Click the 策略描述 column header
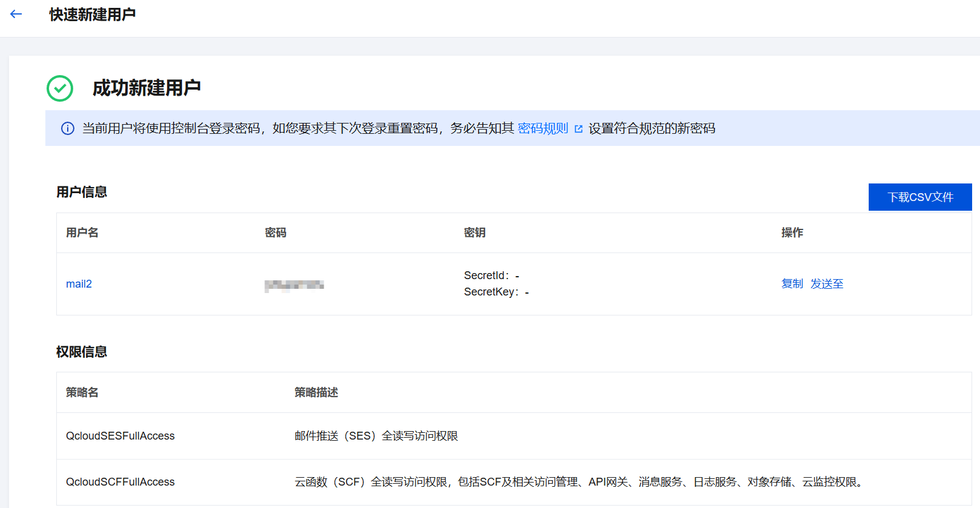The height and width of the screenshot is (508, 980). click(x=316, y=392)
